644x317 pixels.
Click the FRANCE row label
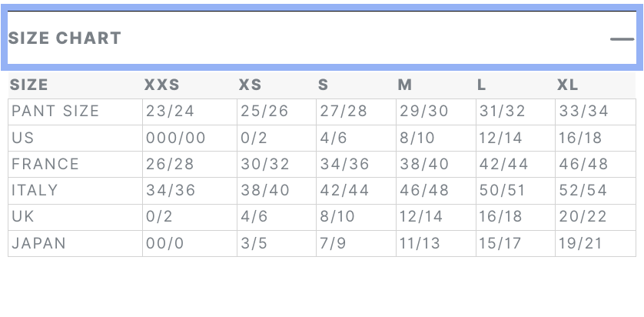coord(45,164)
